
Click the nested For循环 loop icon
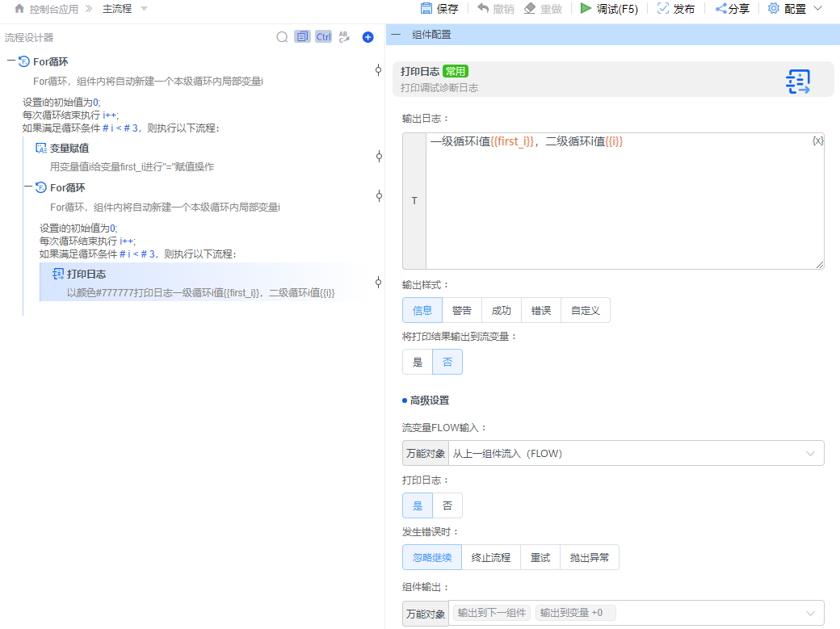point(40,187)
